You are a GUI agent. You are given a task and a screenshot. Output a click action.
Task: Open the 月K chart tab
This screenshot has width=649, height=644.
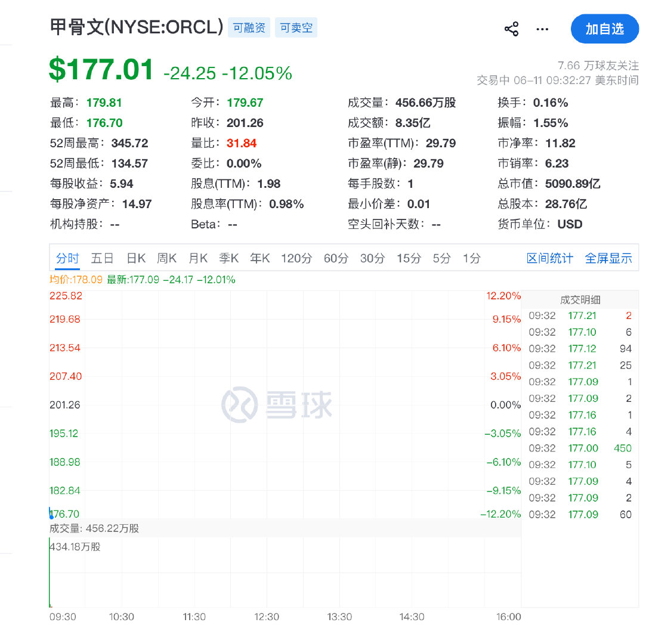click(198, 258)
